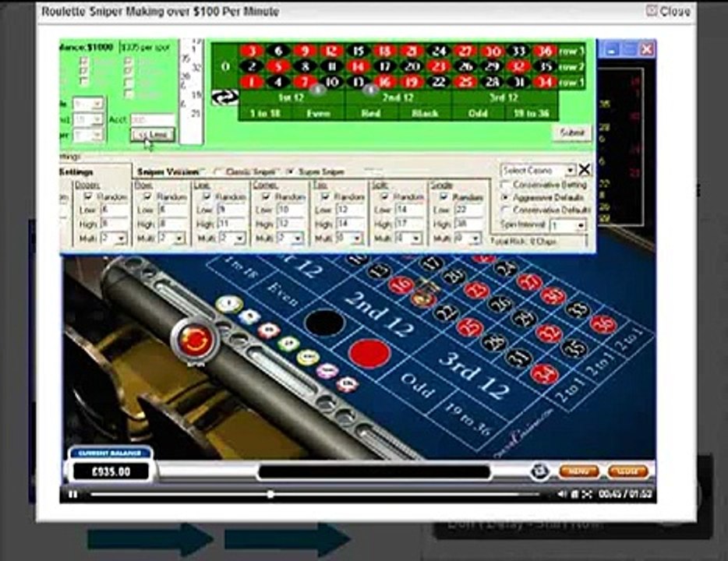Click the Red cell on the Sniper grid
728x561 pixels.
372,113
